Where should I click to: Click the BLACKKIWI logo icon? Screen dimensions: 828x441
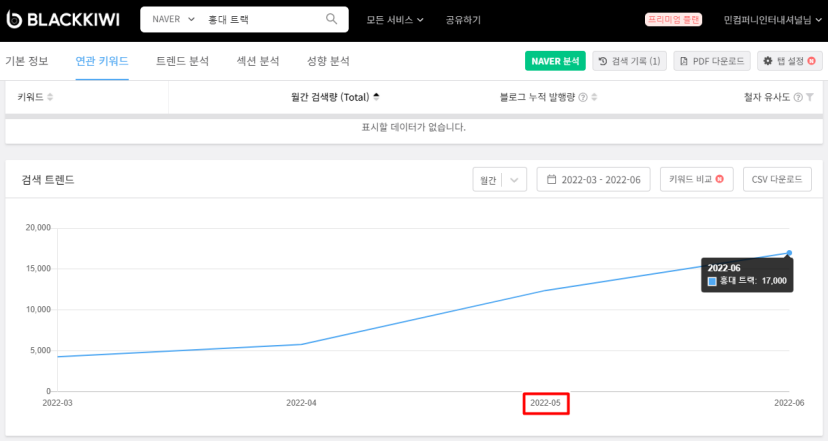point(19,19)
